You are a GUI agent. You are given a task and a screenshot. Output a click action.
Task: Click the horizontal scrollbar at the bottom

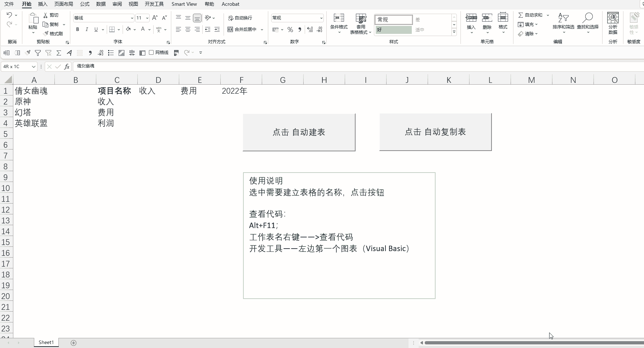click(534, 343)
